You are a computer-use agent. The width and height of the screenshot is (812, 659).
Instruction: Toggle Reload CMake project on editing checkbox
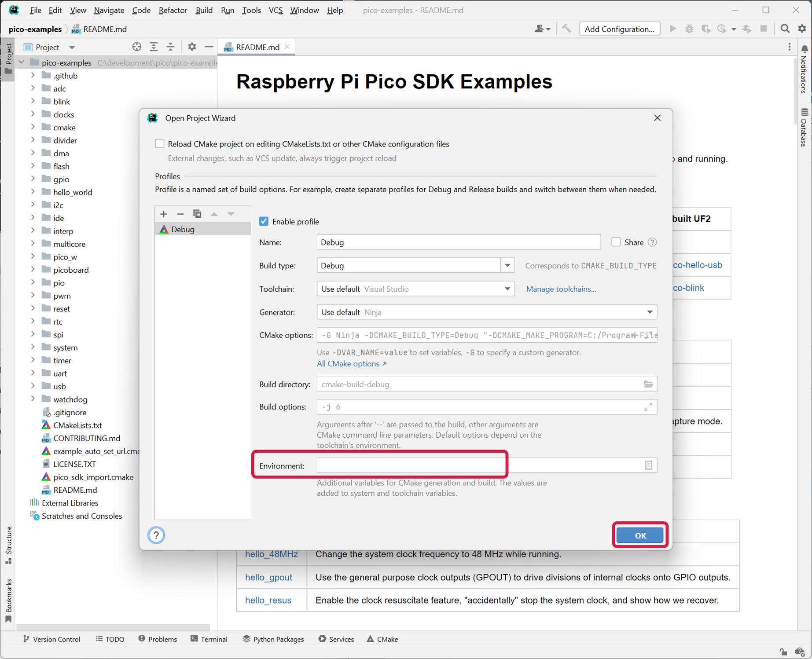click(x=160, y=144)
